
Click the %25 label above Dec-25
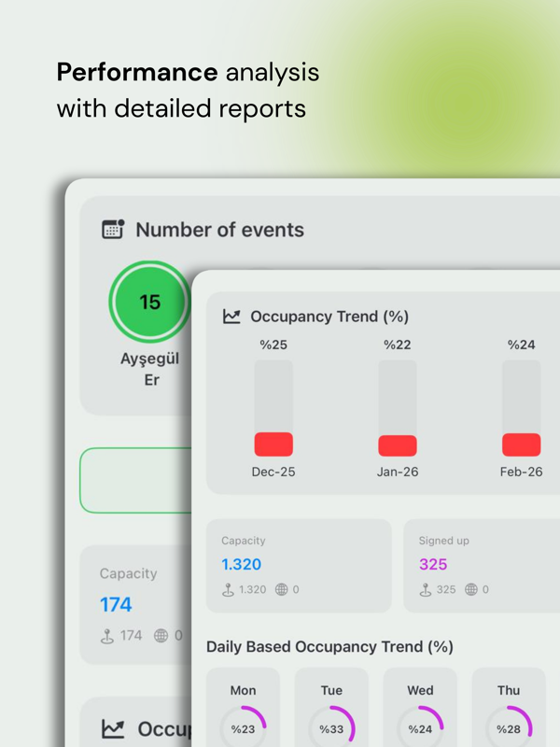273,345
